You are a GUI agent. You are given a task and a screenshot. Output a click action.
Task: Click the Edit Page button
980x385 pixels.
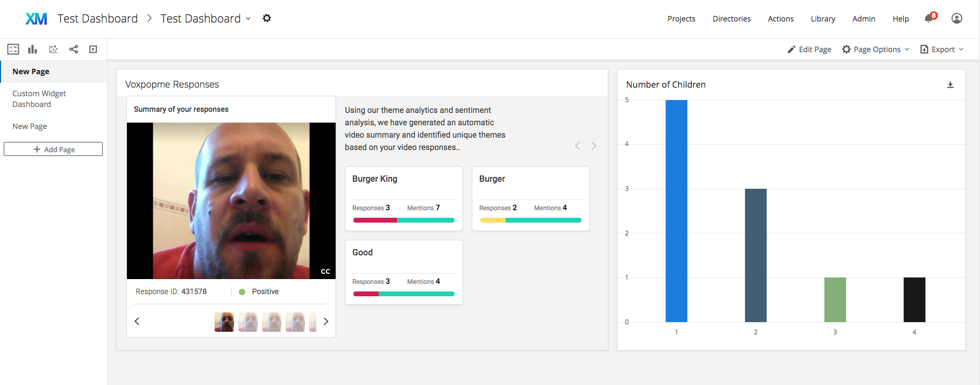coord(809,49)
